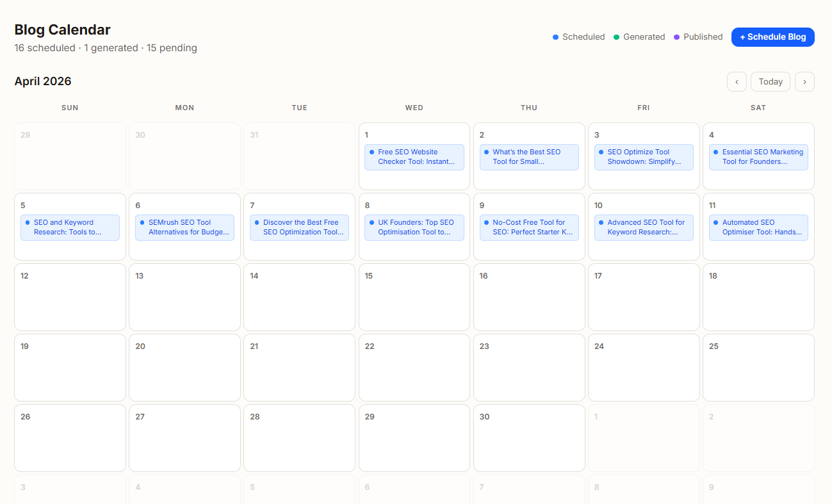Click the 'April 2026' month label
The width and height of the screenshot is (832, 504).
[43, 81]
